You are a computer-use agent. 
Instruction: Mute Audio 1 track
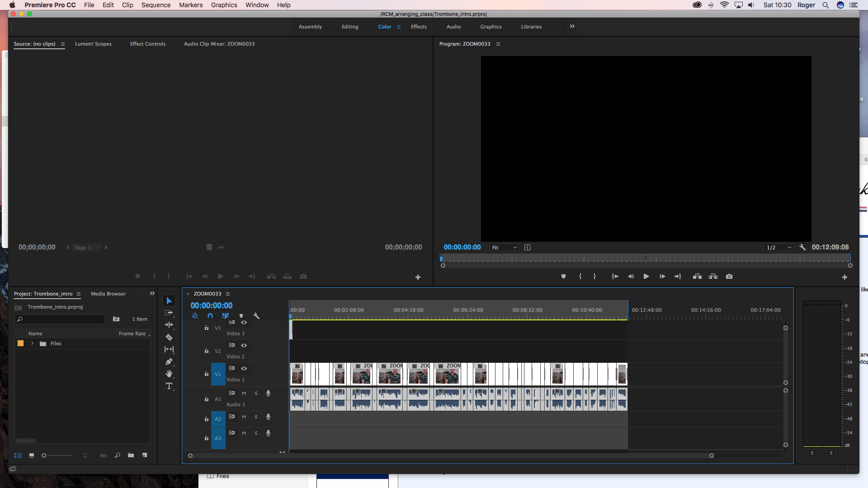pyautogui.click(x=244, y=393)
